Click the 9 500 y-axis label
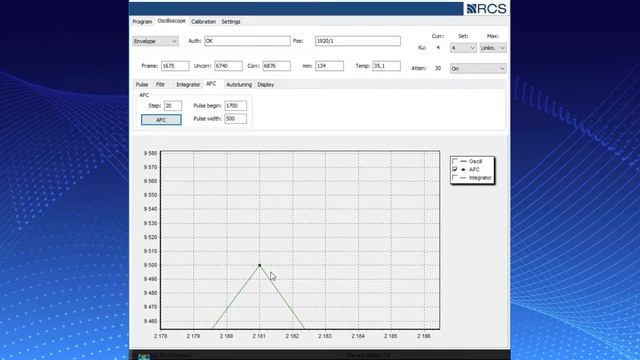The height and width of the screenshot is (360, 640). (x=150, y=265)
